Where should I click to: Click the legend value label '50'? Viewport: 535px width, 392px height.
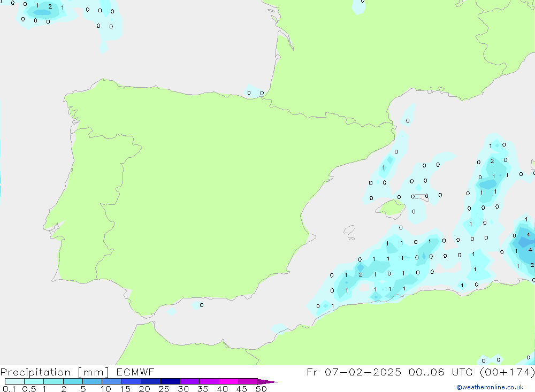[x=261, y=389]
